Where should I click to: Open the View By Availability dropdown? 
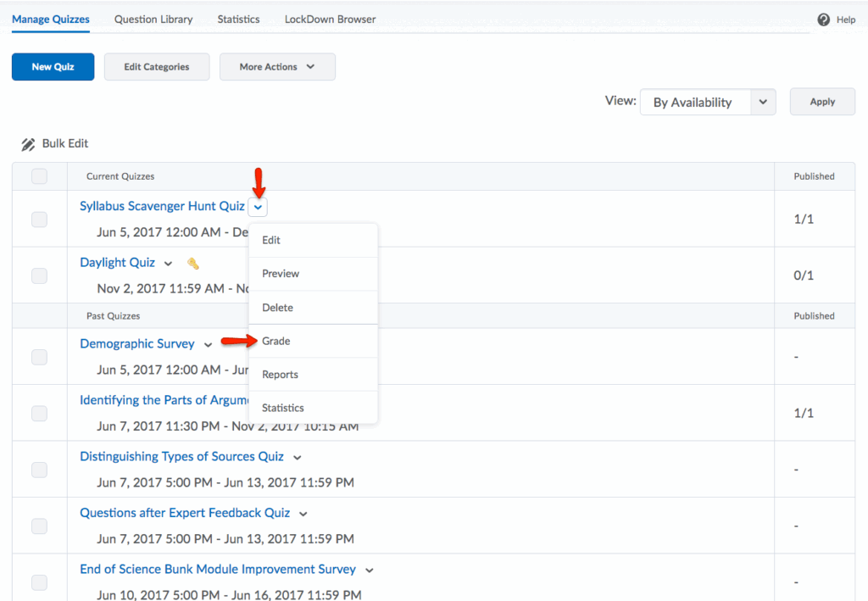707,102
